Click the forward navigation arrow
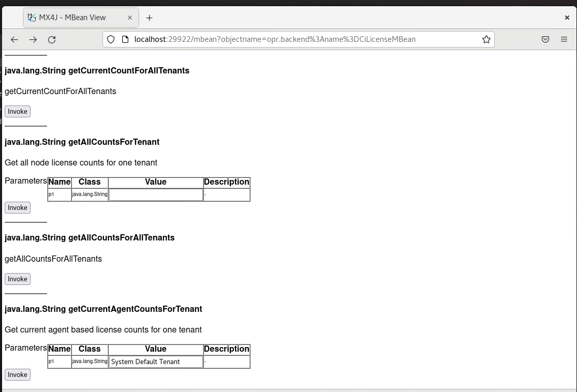This screenshot has height=392, width=577. (x=33, y=39)
